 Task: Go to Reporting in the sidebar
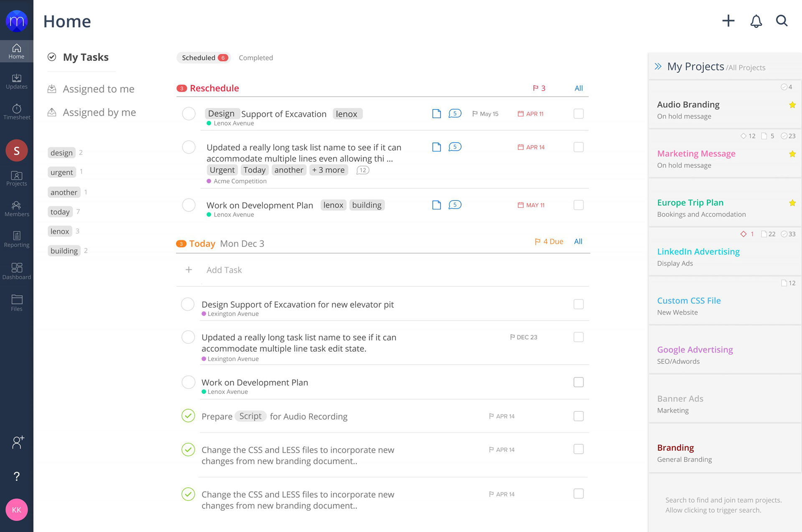[17, 239]
